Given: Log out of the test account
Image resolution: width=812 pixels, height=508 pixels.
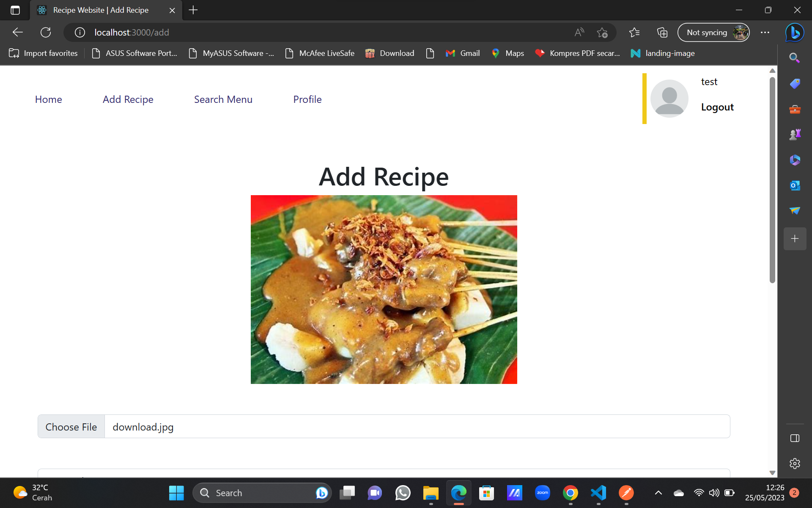Looking at the screenshot, I should coord(717,107).
